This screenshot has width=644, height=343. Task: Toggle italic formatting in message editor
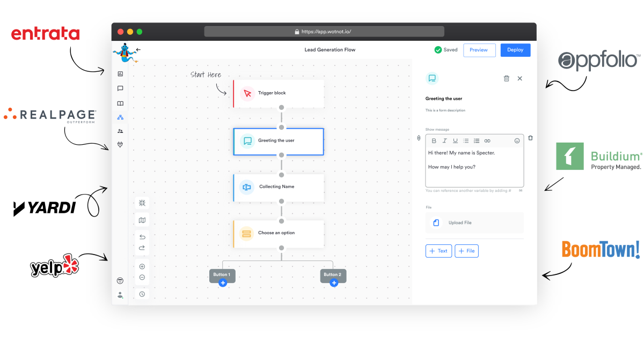click(444, 141)
